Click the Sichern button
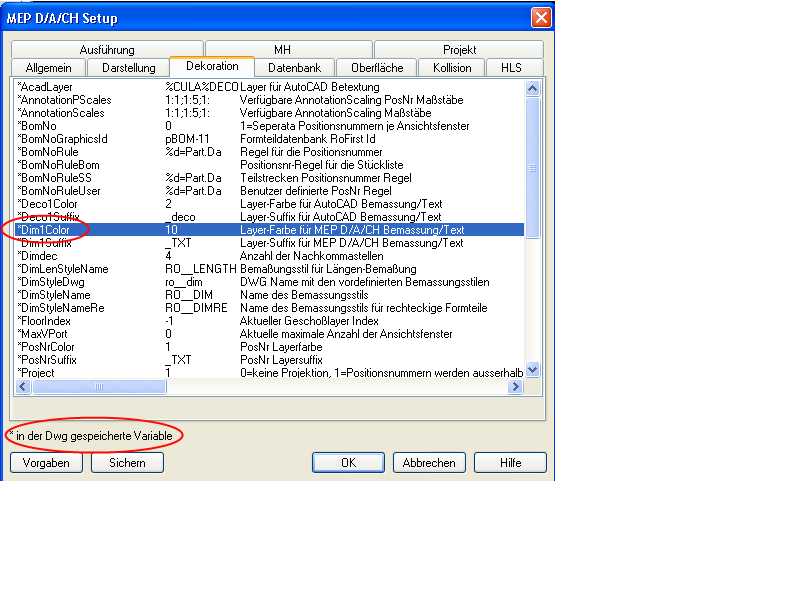 pyautogui.click(x=128, y=463)
